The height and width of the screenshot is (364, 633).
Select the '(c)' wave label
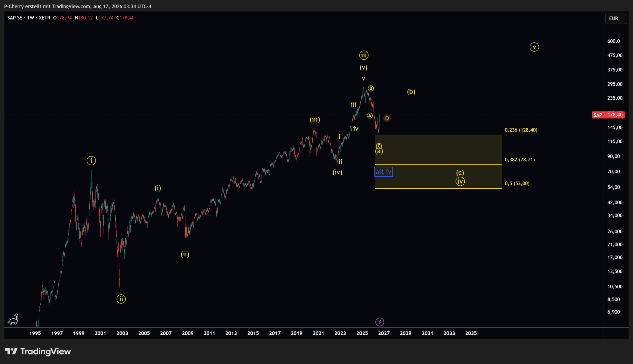click(x=460, y=173)
